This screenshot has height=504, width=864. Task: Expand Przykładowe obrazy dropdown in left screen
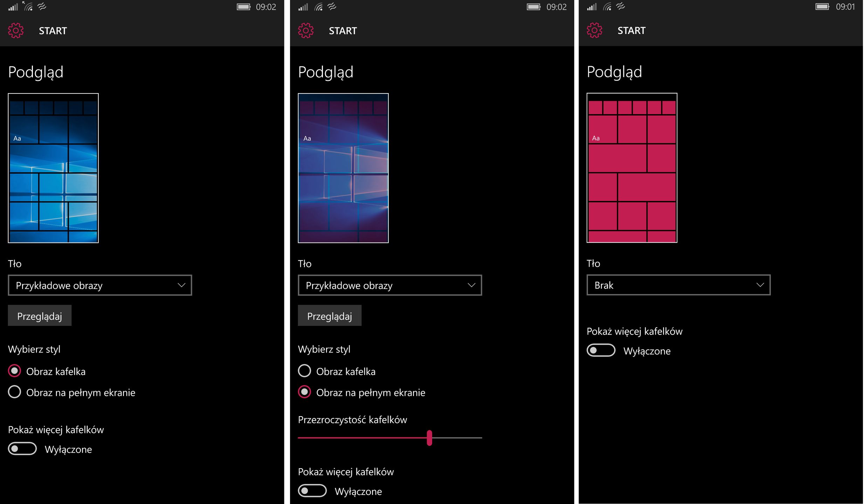(100, 286)
